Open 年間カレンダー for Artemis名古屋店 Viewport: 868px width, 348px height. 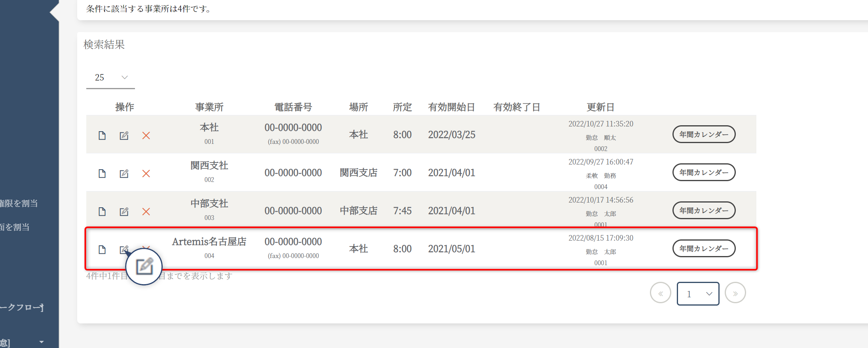pos(704,249)
